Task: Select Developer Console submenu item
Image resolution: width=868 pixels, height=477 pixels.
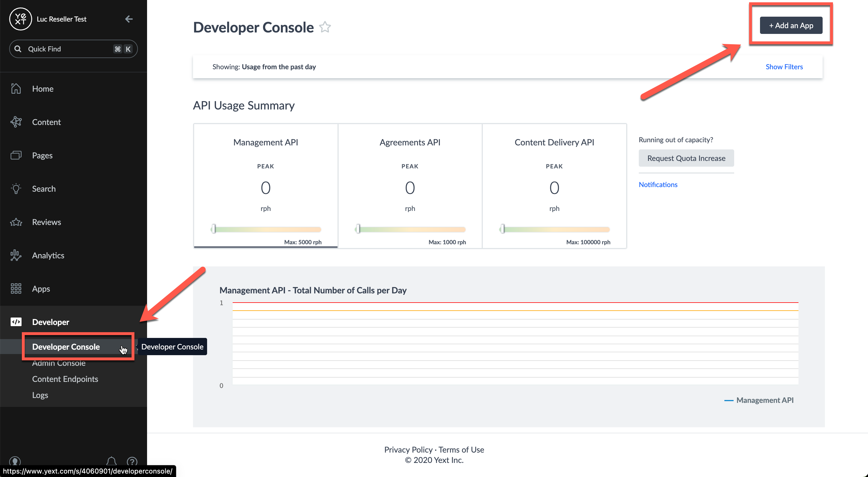Action: 66,347
